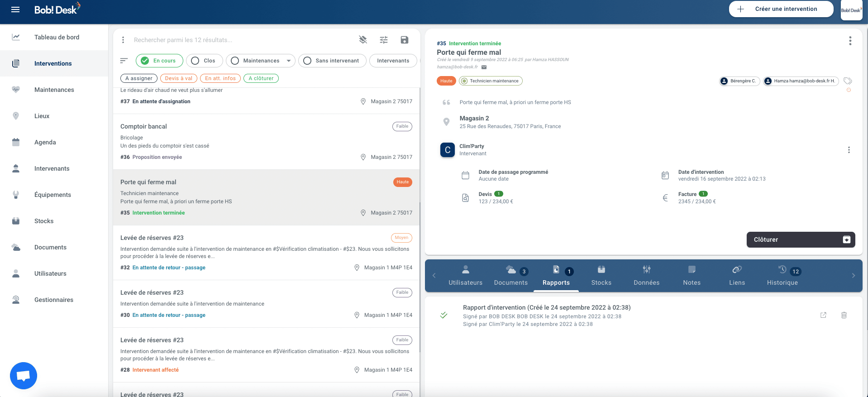This screenshot has width=868, height=397.
Task: Click the email envelope icon next to hamza@bob-desk.fr
Action: pos(484,67)
